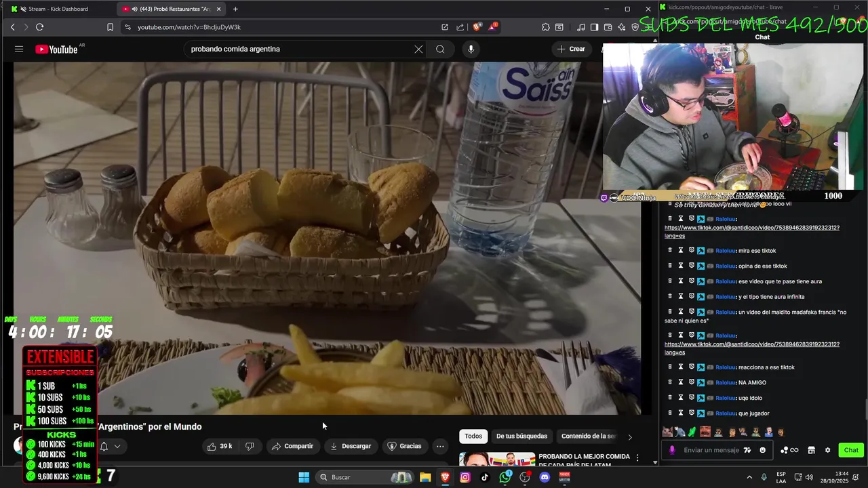Open media control music note icon
This screenshot has height=488, width=868.
click(x=580, y=27)
